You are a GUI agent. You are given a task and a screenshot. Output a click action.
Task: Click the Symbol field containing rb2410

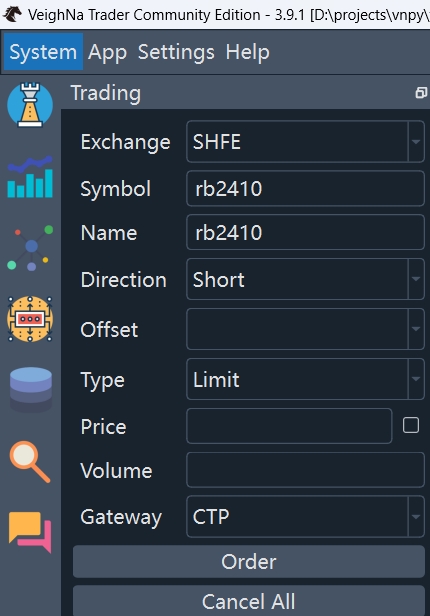tap(305, 189)
